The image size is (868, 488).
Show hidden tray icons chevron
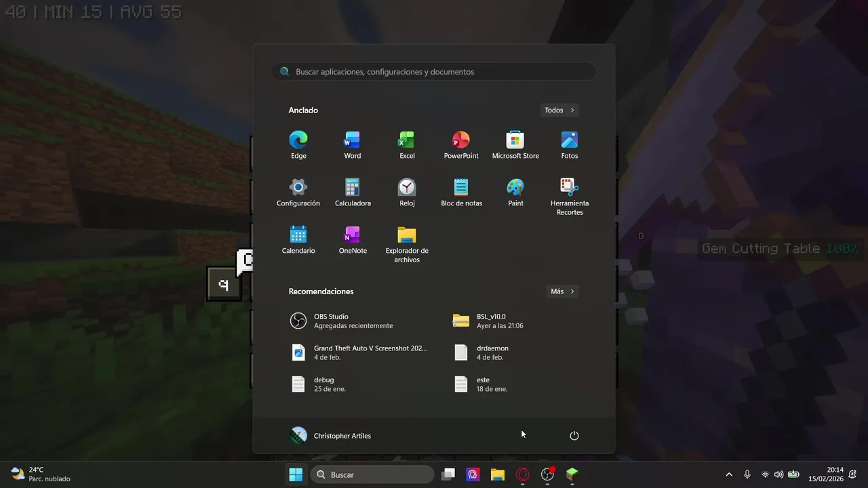pyautogui.click(x=729, y=474)
